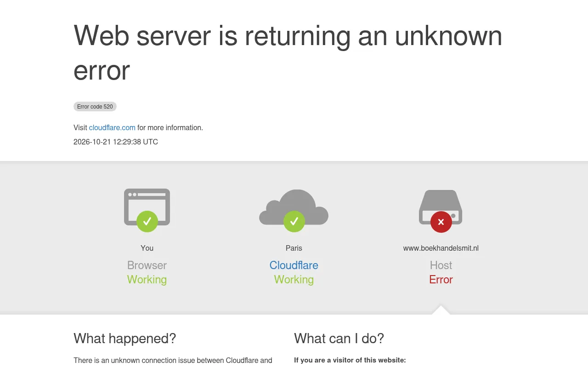The width and height of the screenshot is (588, 368).
Task: Click the browser window icon above You
Action: (x=147, y=207)
